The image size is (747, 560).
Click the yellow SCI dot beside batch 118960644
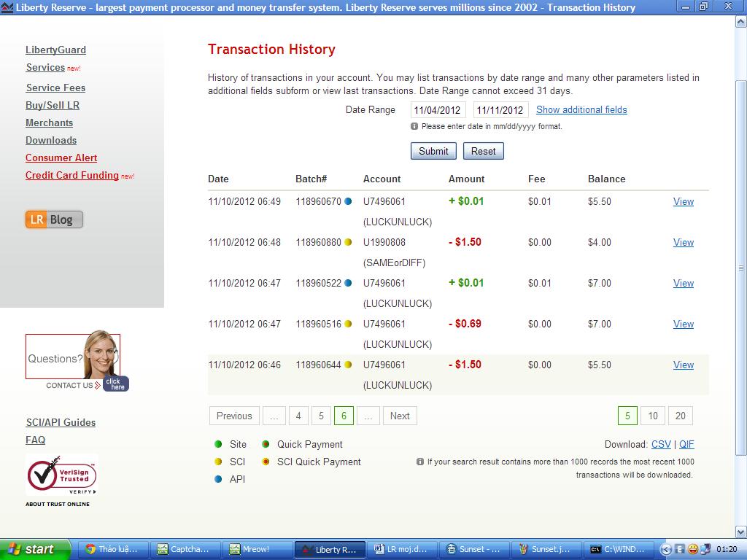(x=348, y=365)
